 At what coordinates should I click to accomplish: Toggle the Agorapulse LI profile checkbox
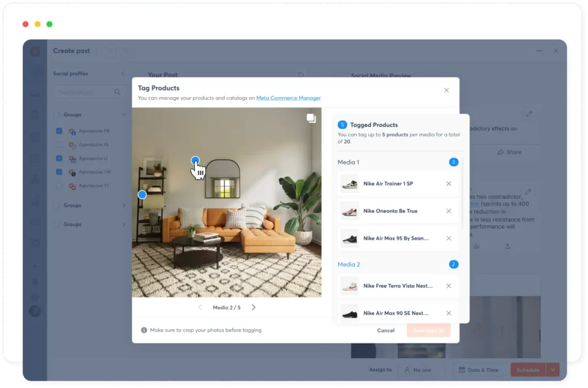point(59,158)
